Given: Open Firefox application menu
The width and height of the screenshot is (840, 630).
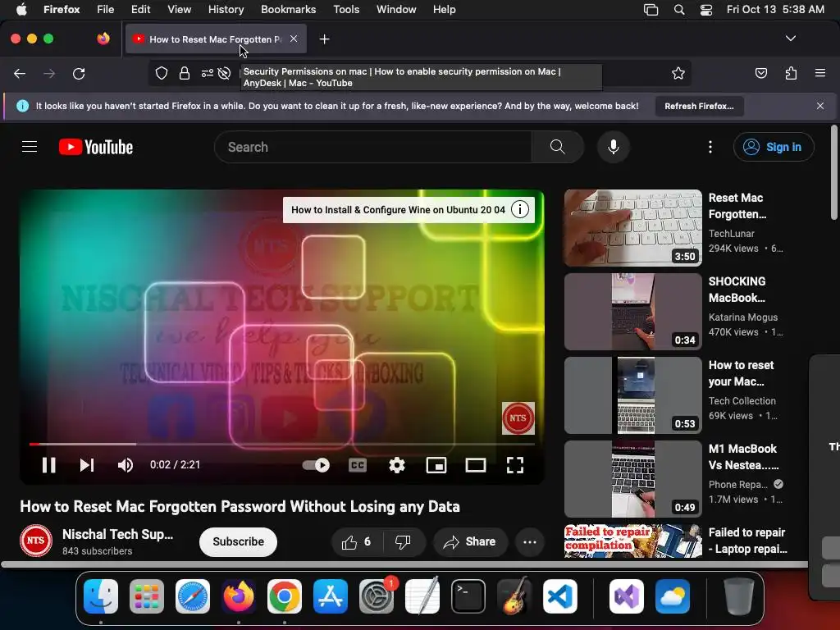Looking at the screenshot, I should click(820, 73).
